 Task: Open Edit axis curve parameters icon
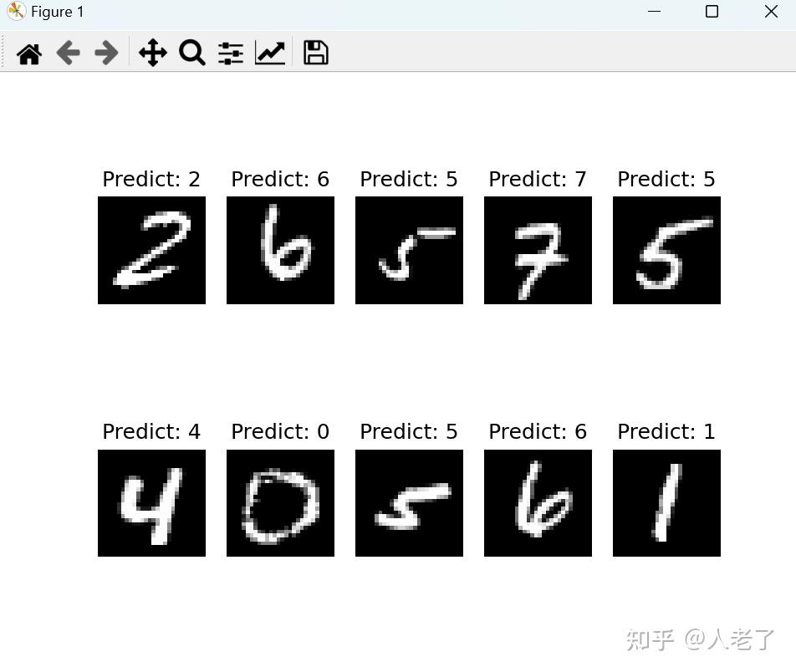(270, 53)
